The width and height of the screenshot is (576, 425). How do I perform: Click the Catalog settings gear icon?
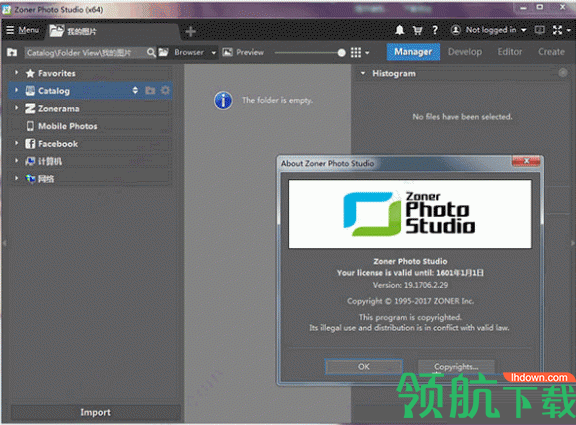(x=165, y=90)
